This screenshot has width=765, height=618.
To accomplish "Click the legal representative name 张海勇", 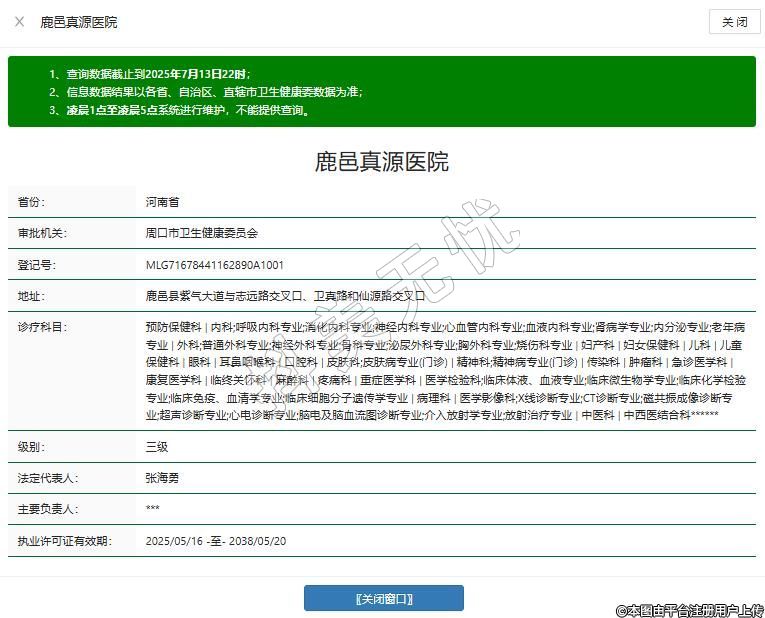I will (x=162, y=478).
